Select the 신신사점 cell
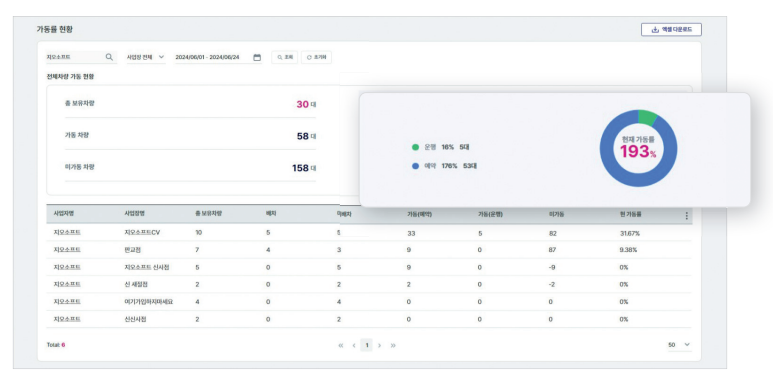 (x=136, y=319)
